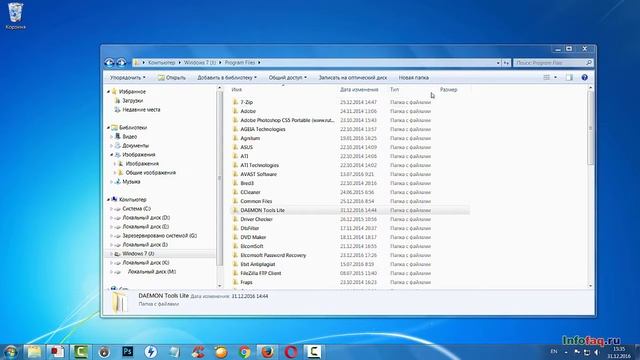Select the 7-Zip folder icon

point(235,102)
